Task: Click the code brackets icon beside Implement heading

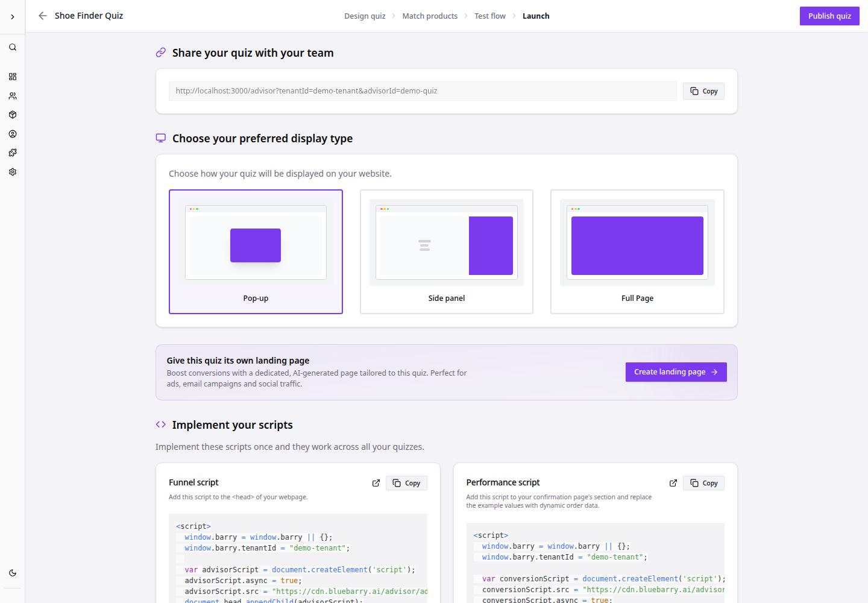Action: pyautogui.click(x=161, y=425)
